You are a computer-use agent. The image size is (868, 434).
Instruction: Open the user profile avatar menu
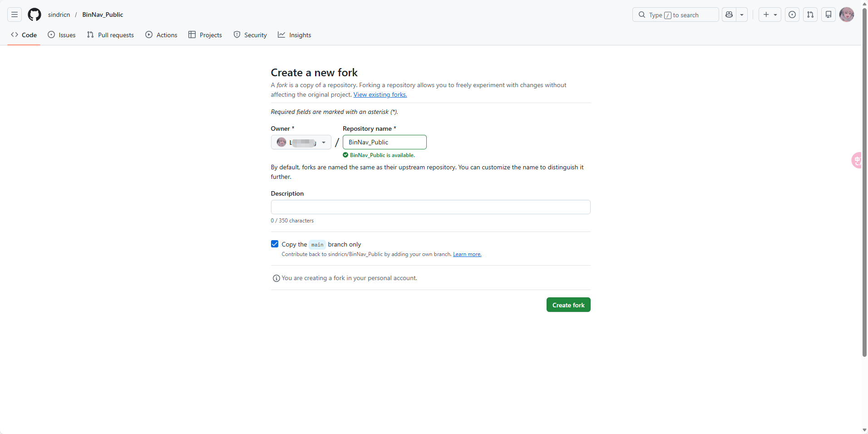(847, 15)
